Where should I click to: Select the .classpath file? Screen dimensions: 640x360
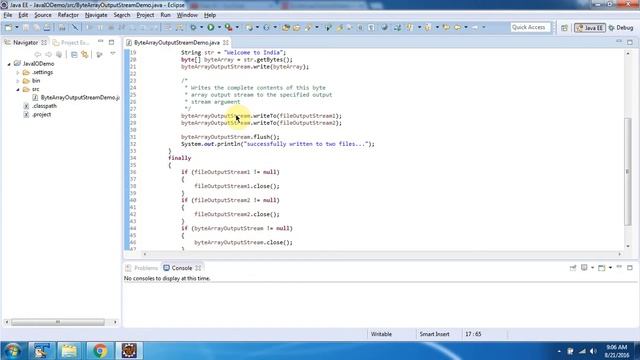44,106
